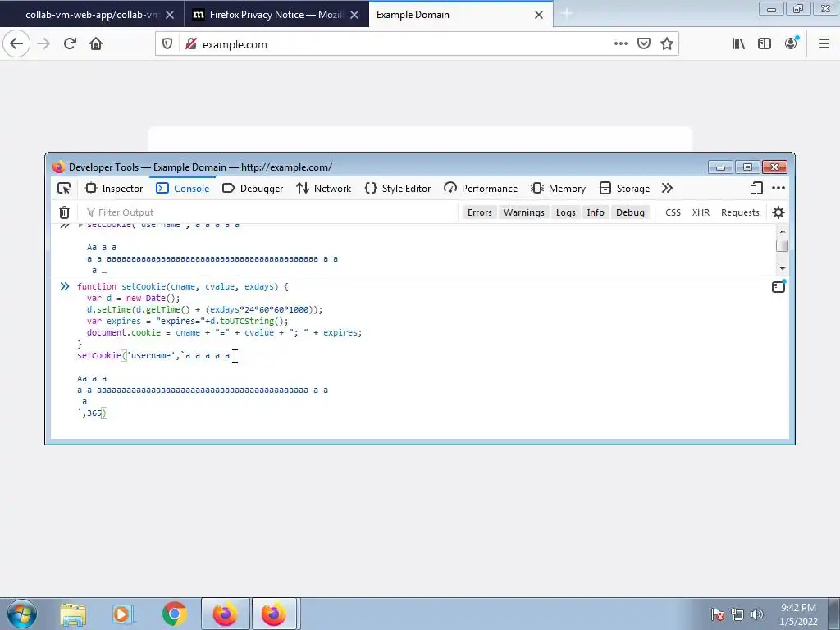The width and height of the screenshot is (840, 630).
Task: Clear console output with trash icon
Action: point(64,212)
